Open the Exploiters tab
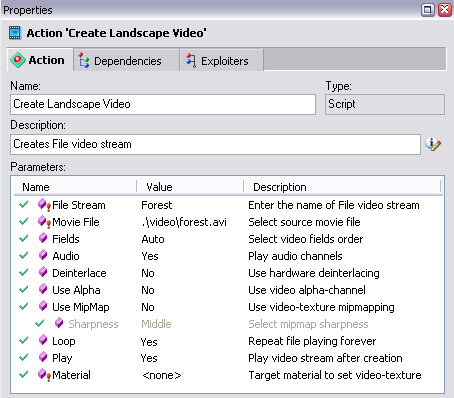The image size is (454, 398). pyautogui.click(x=222, y=61)
